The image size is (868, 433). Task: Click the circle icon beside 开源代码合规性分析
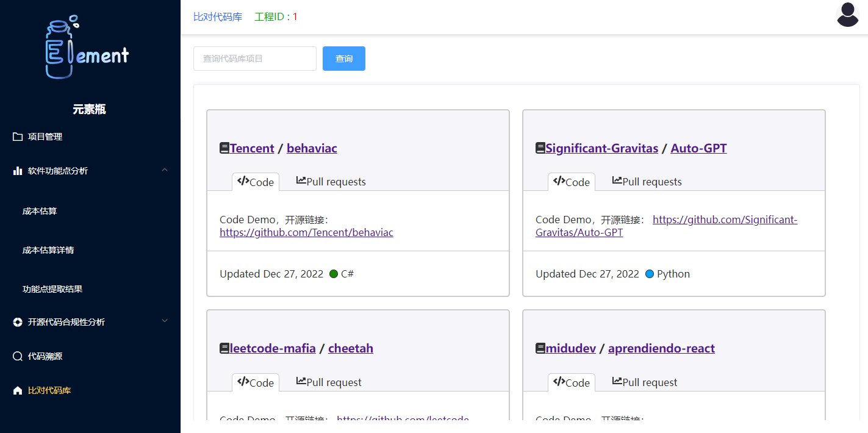(x=18, y=322)
